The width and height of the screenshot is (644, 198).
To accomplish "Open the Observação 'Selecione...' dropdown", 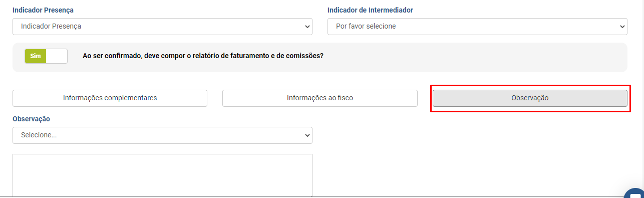I will pos(162,135).
